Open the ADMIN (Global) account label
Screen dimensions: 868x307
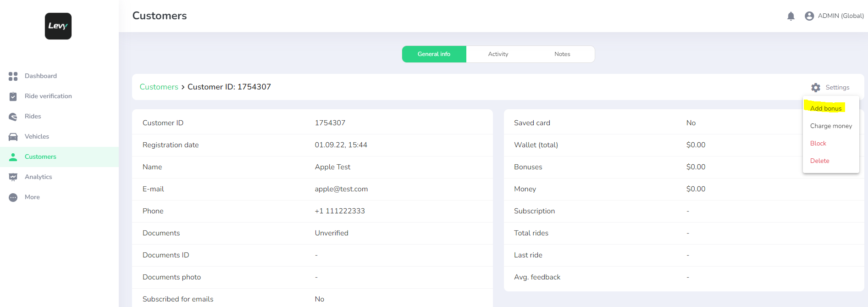(840, 16)
